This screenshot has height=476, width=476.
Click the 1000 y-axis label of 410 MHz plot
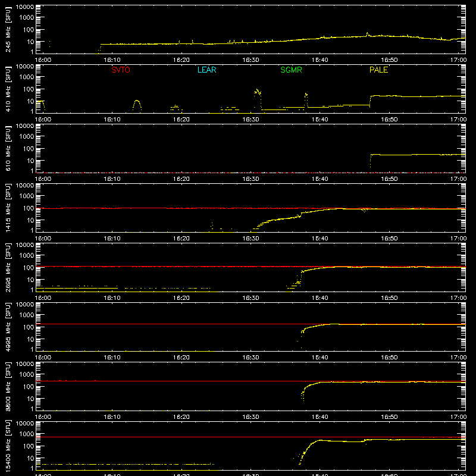27,77
